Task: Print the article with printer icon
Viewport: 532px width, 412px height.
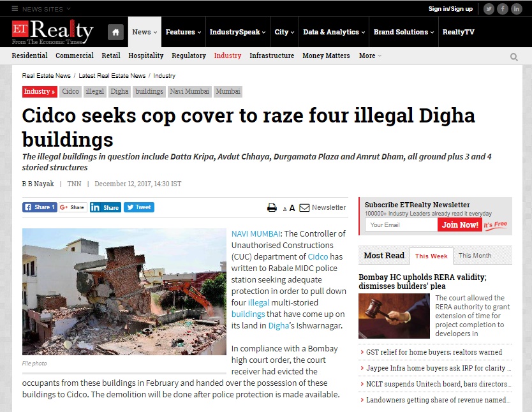Action: point(272,207)
